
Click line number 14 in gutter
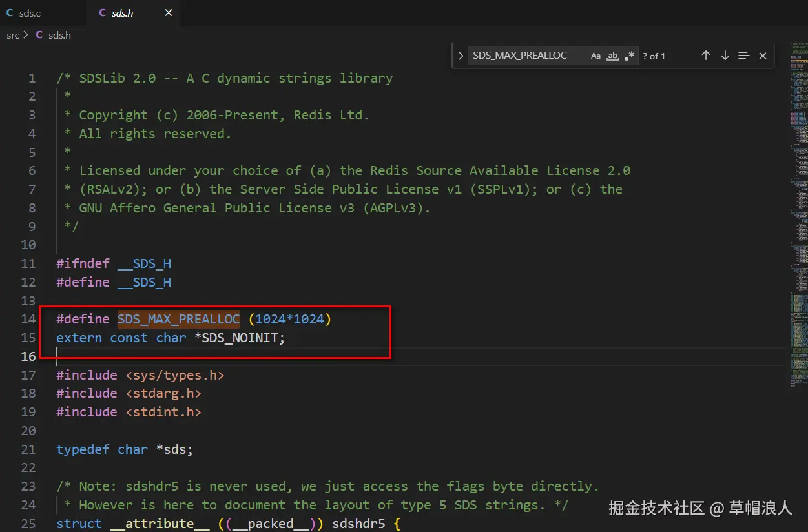tap(28, 319)
